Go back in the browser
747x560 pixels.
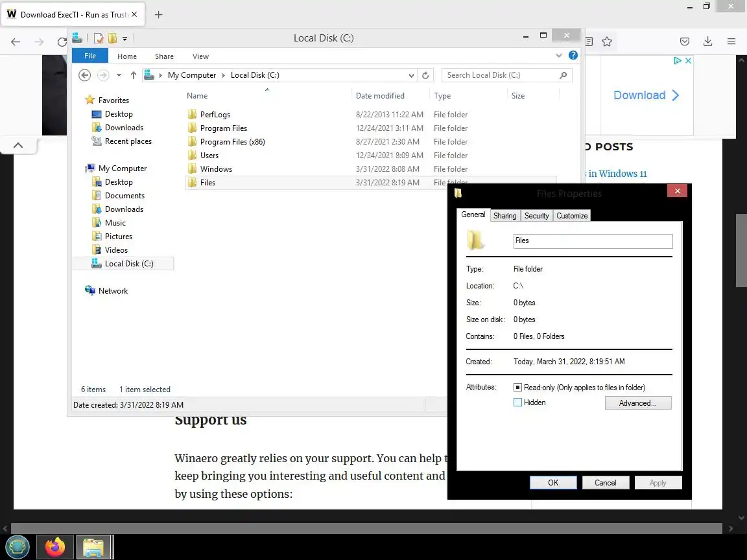[x=16, y=42]
